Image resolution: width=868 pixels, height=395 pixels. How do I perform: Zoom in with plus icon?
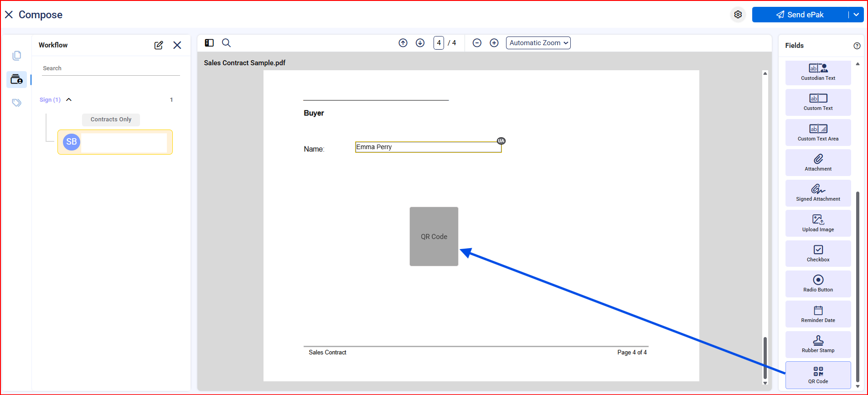[x=494, y=43]
